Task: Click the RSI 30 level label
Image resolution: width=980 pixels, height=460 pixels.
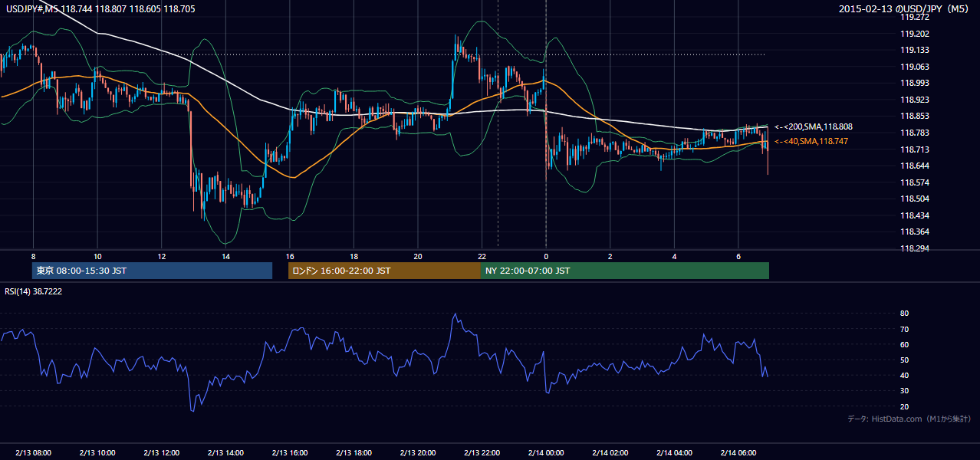Action: click(904, 391)
